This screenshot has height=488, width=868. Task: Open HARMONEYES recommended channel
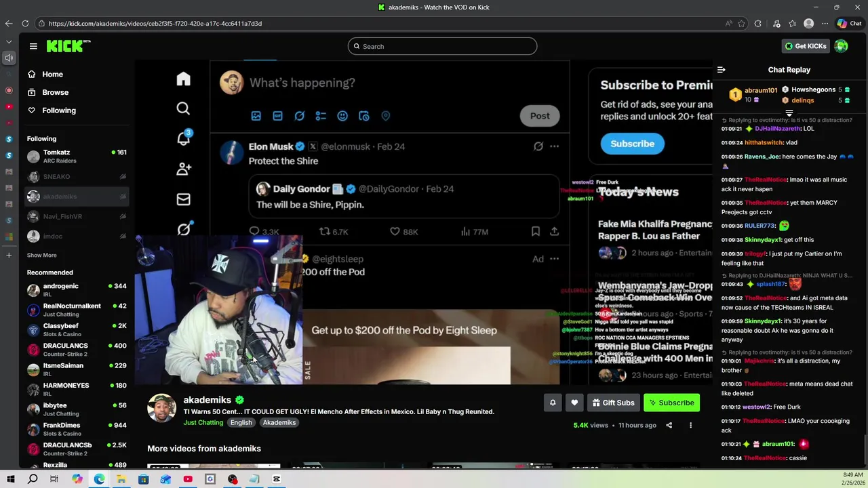tap(77, 390)
